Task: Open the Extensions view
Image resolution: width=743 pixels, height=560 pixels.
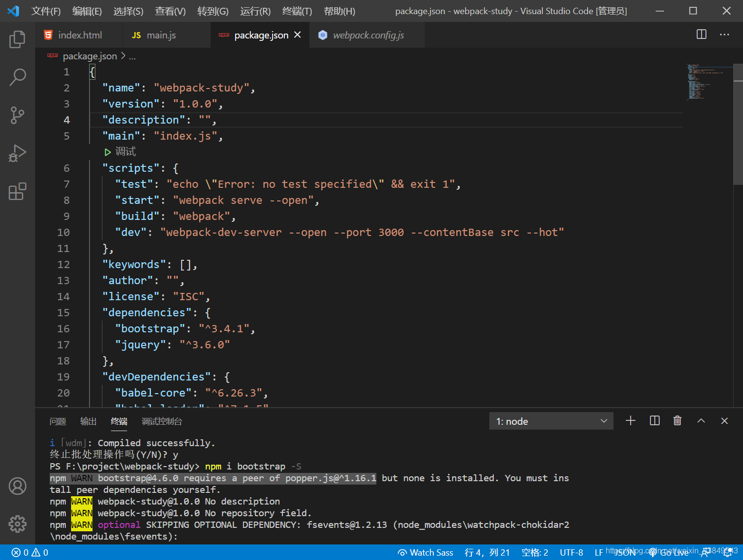Action: (17, 191)
